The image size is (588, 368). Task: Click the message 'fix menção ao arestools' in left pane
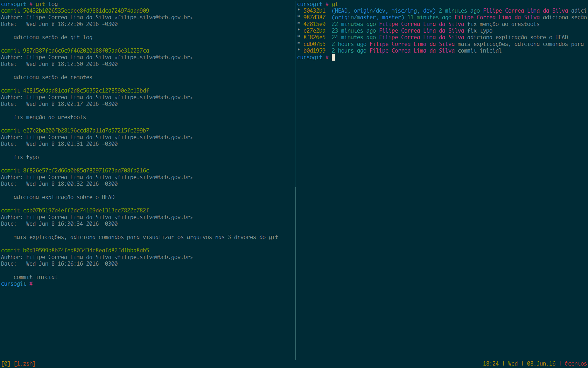[x=50, y=117]
